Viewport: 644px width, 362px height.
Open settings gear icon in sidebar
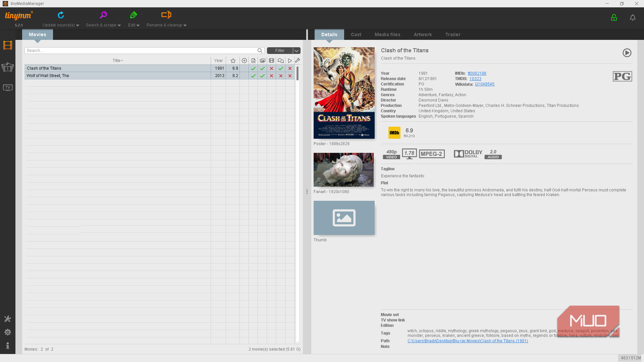7,332
